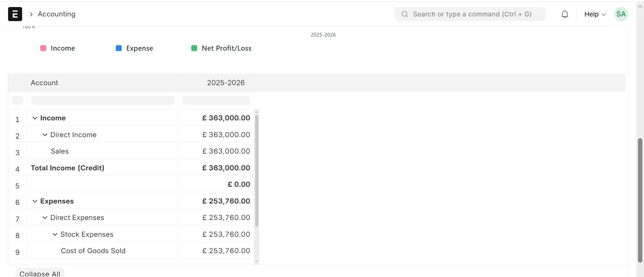Screen dimensions: 644x277
Task: Click the Account column filter field
Action: (103, 100)
